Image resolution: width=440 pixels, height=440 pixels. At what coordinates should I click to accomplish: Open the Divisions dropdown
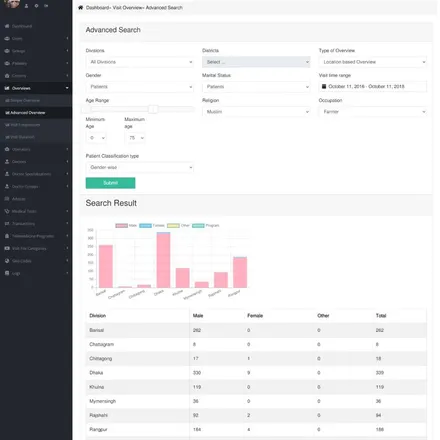[x=140, y=62]
